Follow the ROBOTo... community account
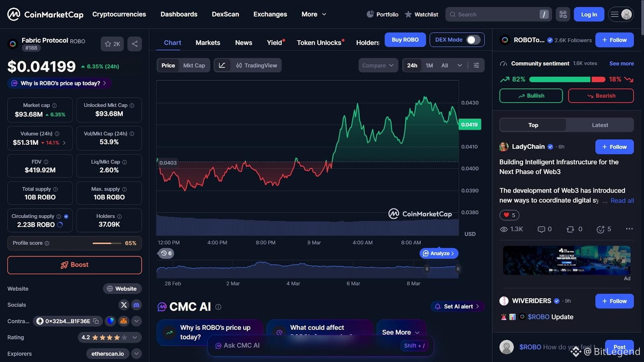 [x=614, y=40]
